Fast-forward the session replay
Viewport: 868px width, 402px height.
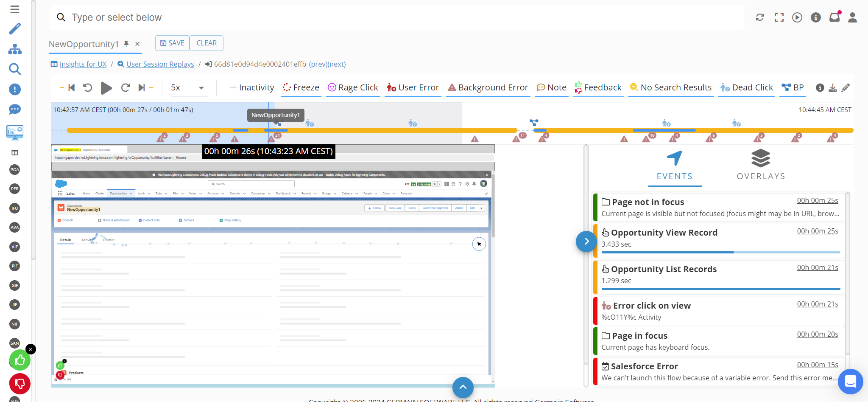pyautogui.click(x=125, y=87)
